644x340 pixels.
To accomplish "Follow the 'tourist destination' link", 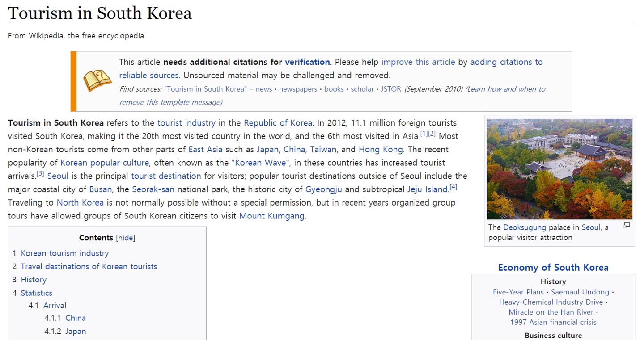I will pyautogui.click(x=166, y=176).
